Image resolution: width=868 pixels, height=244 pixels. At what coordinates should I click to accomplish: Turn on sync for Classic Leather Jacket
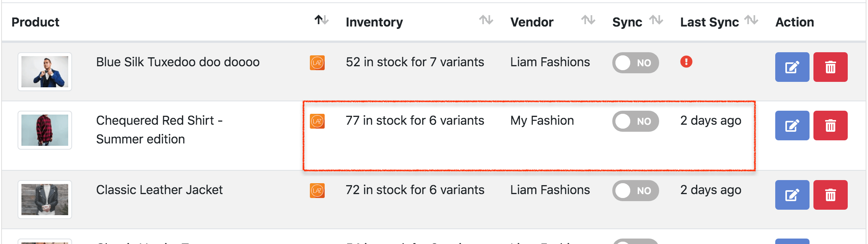click(x=635, y=191)
